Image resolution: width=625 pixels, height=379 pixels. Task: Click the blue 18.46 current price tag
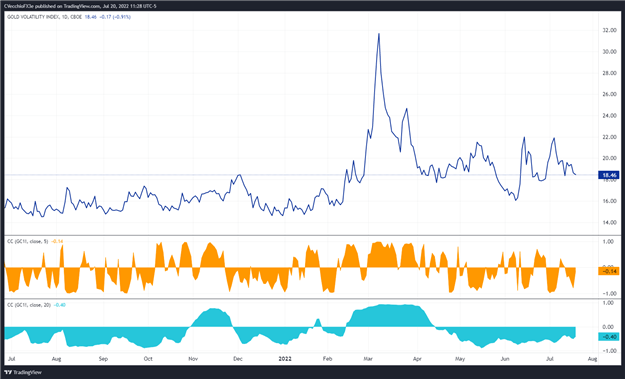click(x=609, y=175)
